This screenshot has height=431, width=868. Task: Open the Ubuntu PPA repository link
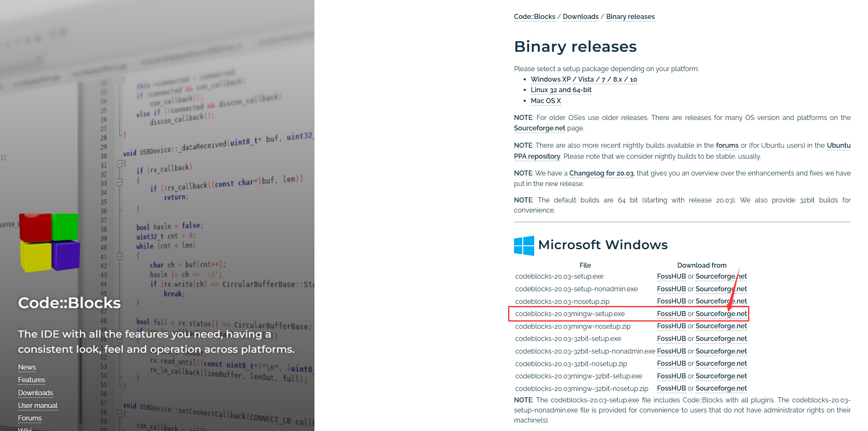(537, 156)
